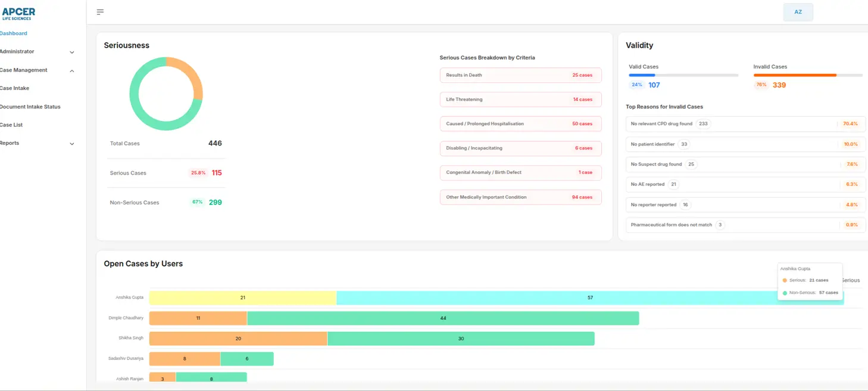Click the orange Serious legend dot in tooltip
This screenshot has height=391, width=868.
coord(785,280)
